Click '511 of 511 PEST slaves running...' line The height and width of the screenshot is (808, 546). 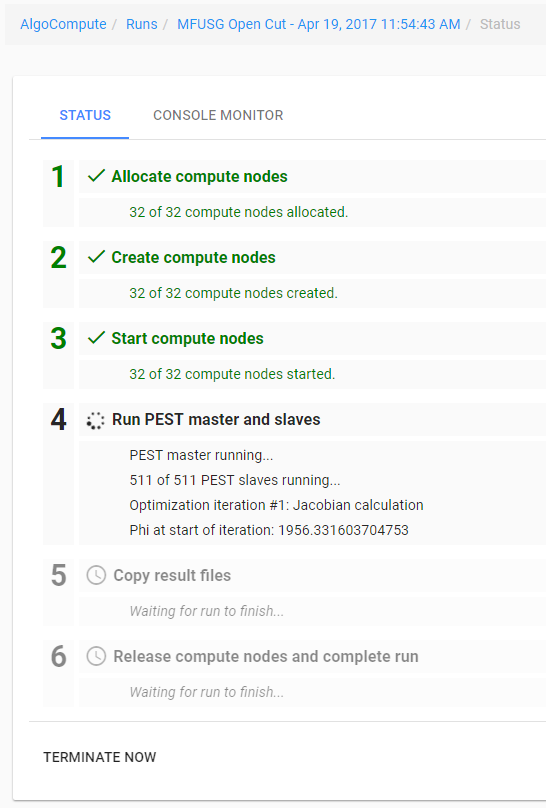(234, 480)
